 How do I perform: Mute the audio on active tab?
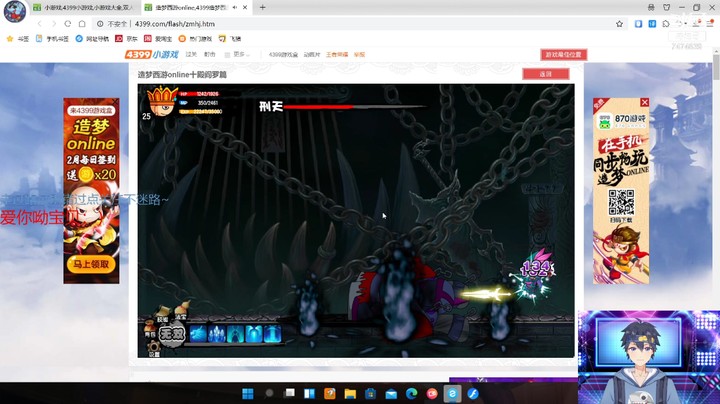click(235, 7)
